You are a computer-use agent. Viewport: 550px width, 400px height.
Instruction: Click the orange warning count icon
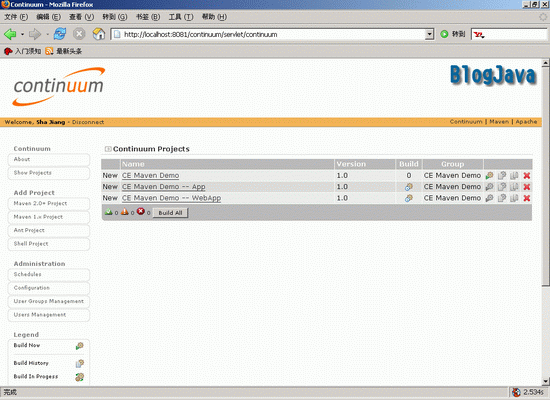125,211
